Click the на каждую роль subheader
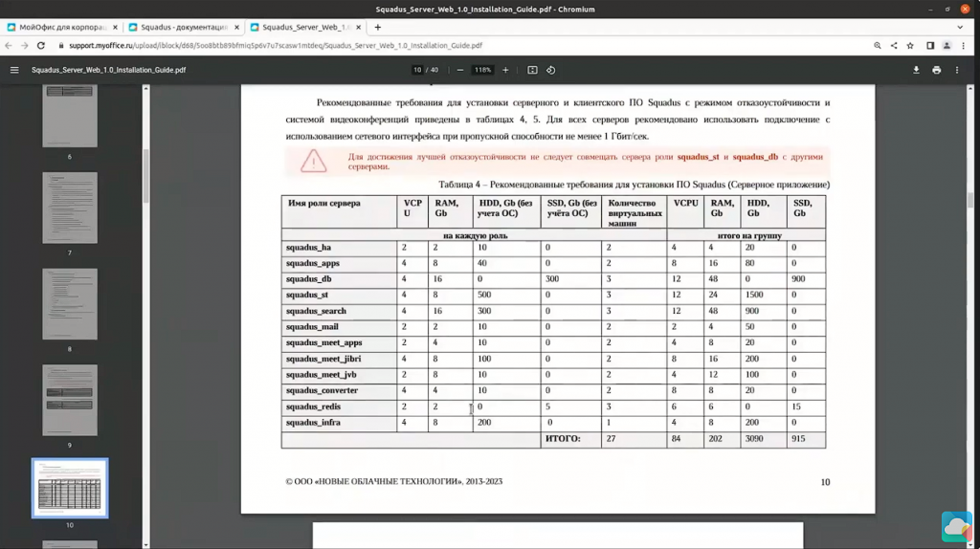980x549 pixels. (475, 236)
